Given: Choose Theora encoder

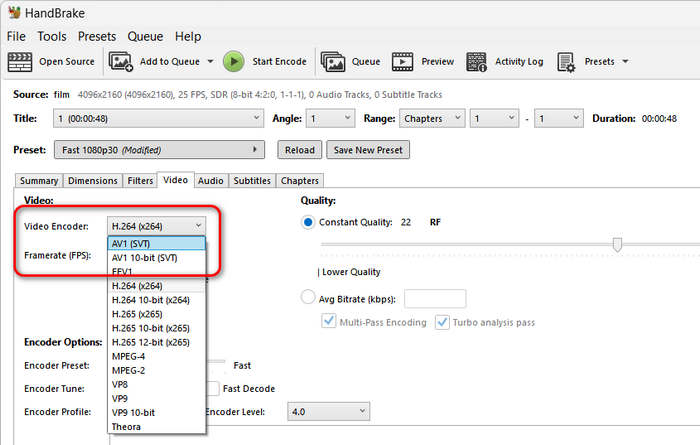Looking at the screenshot, I should 156,427.
